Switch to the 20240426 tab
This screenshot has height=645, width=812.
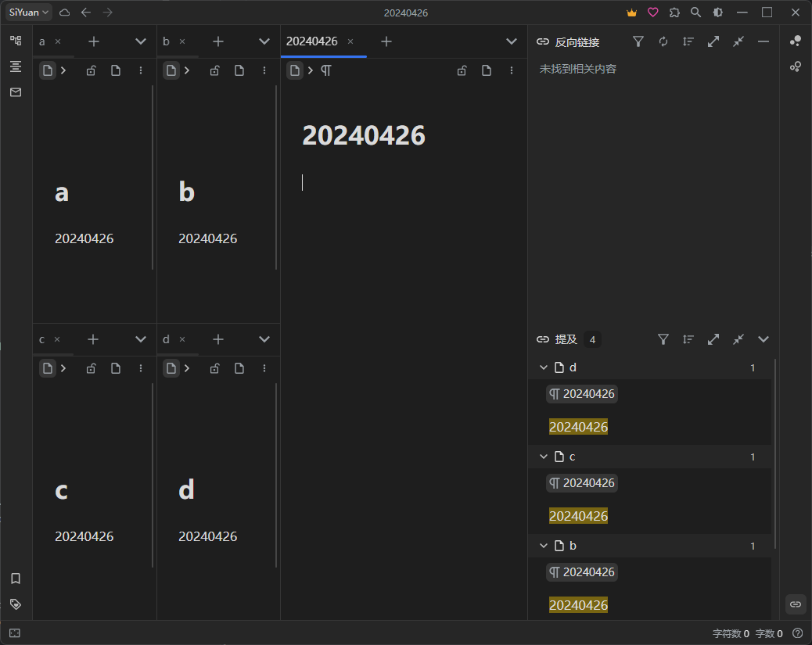tap(311, 41)
